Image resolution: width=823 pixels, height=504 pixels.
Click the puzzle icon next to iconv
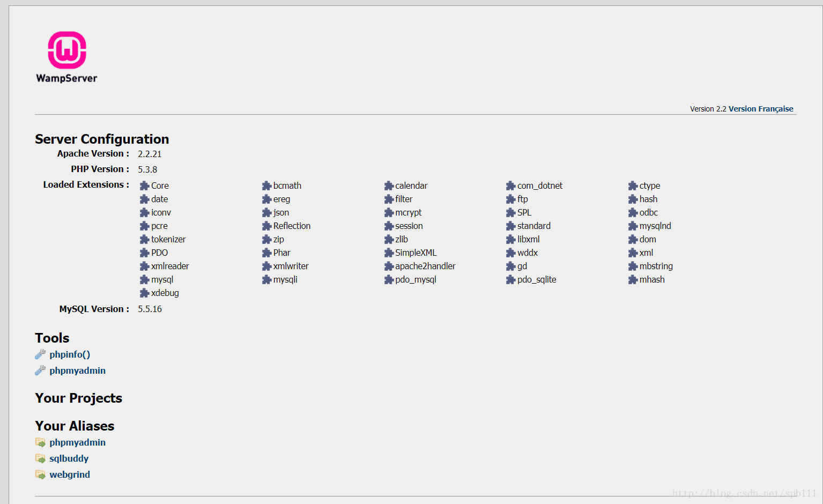[144, 212]
